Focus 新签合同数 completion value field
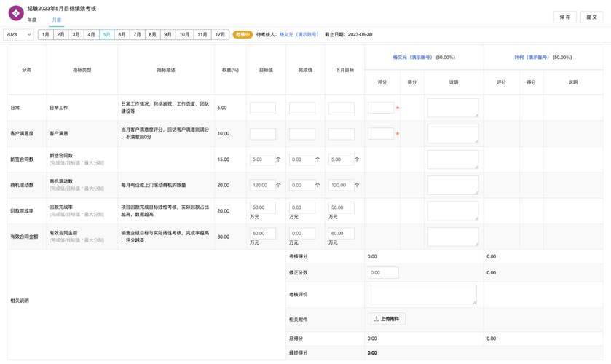Image resolution: width=611 pixels, height=364 pixels. [x=301, y=159]
